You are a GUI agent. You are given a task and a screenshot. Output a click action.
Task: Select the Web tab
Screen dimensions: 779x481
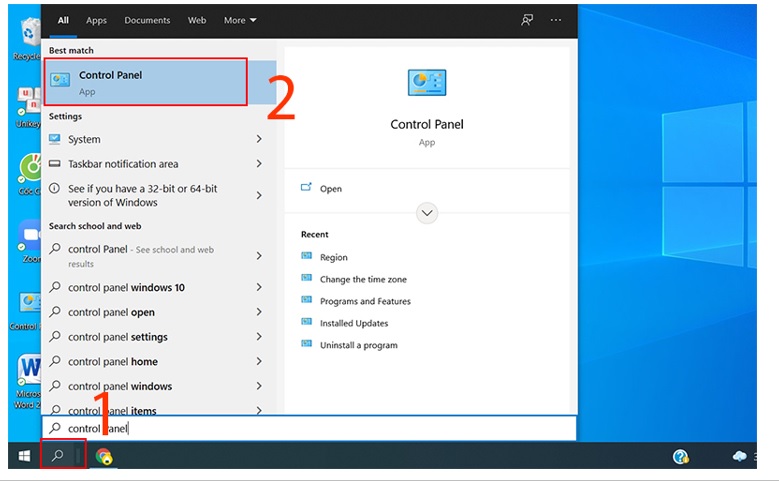[197, 20]
